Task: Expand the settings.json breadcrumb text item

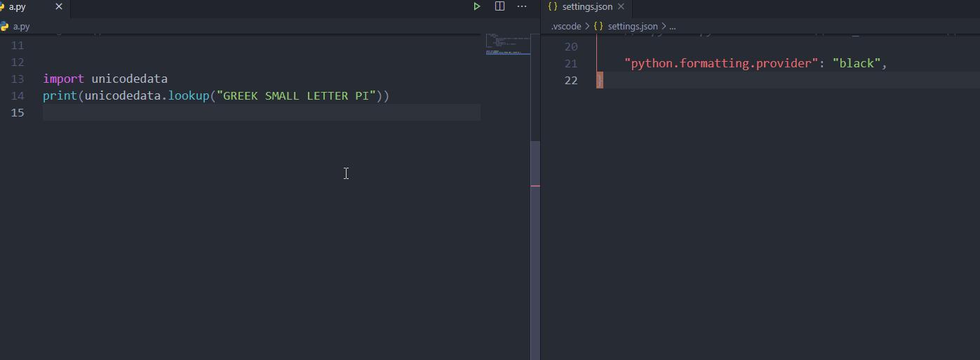Action: [632, 27]
